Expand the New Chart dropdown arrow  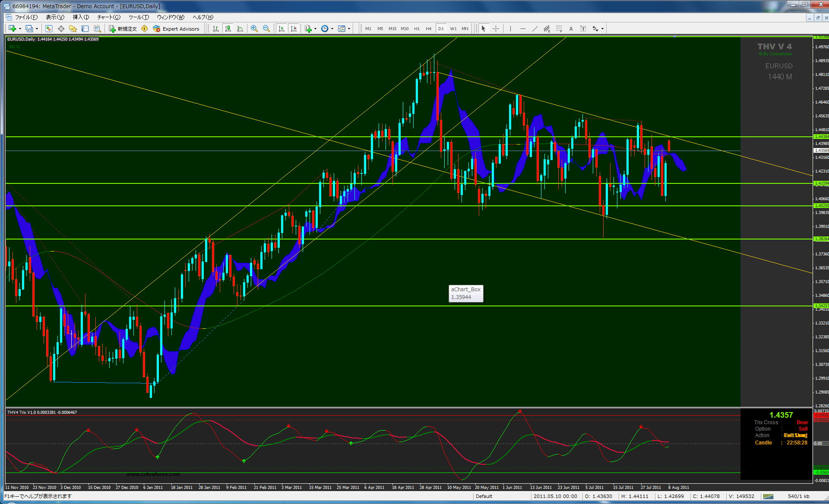(20, 28)
